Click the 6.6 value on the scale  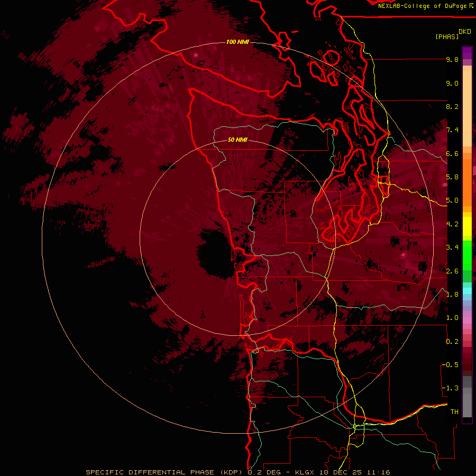point(452,154)
